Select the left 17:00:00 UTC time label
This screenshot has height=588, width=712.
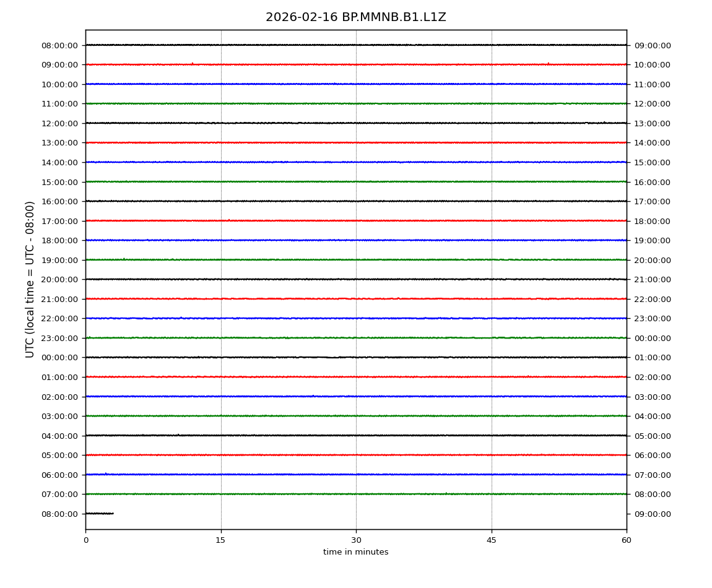tap(60, 221)
